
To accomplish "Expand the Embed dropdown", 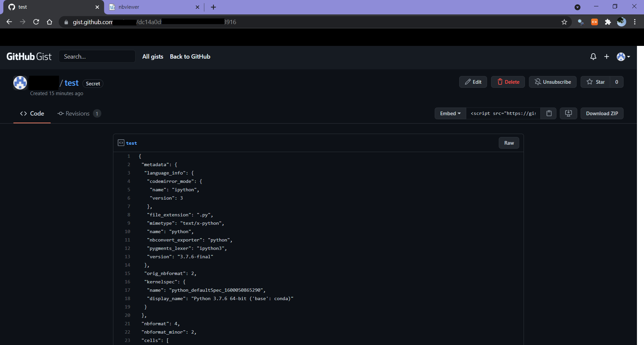I will (450, 114).
